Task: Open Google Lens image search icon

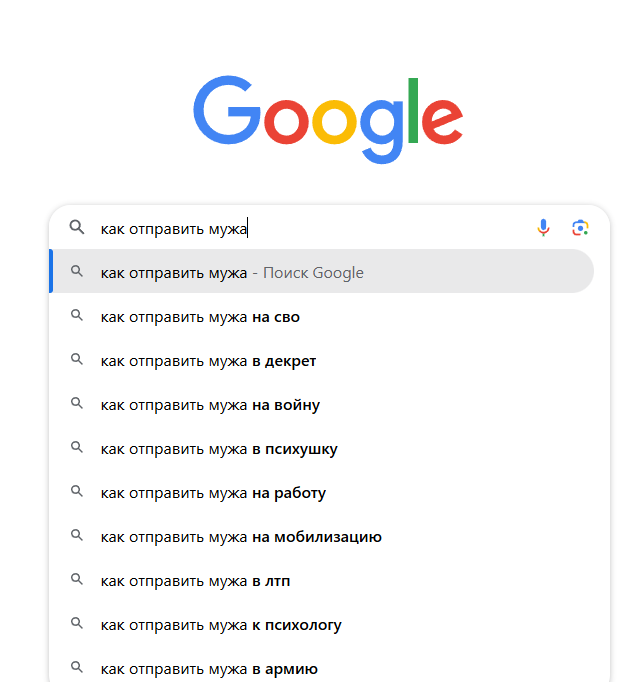Action: click(x=580, y=228)
